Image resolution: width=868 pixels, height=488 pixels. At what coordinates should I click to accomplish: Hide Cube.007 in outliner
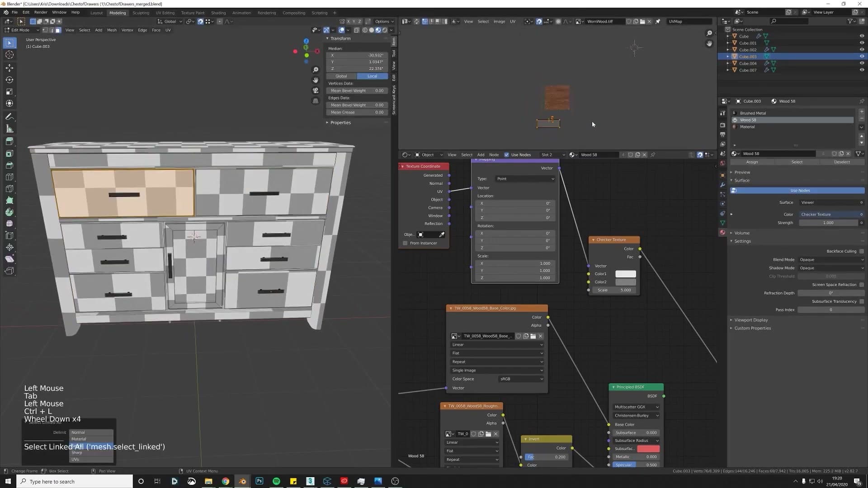862,70
